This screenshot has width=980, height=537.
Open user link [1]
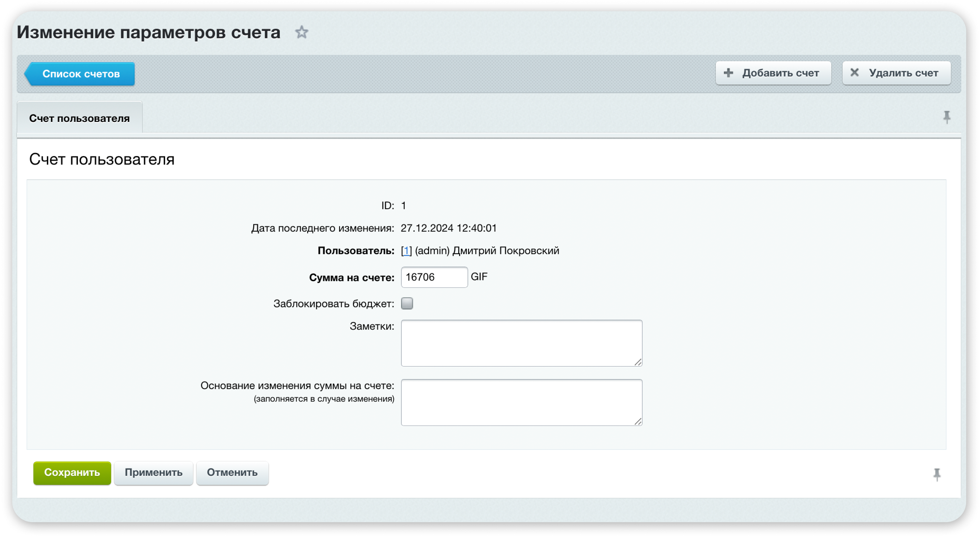pos(406,251)
